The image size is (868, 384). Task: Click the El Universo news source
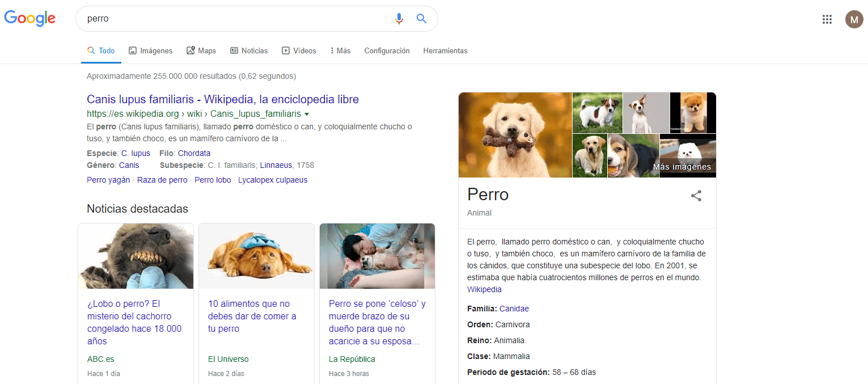228,359
